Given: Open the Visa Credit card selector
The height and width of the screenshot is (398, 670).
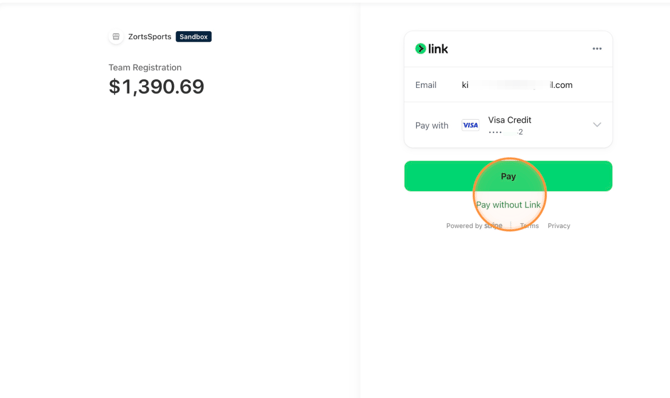Looking at the screenshot, I should [508, 125].
